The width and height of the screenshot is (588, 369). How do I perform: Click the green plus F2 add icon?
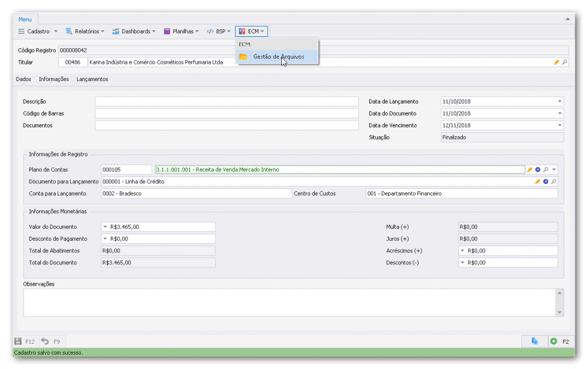(554, 341)
